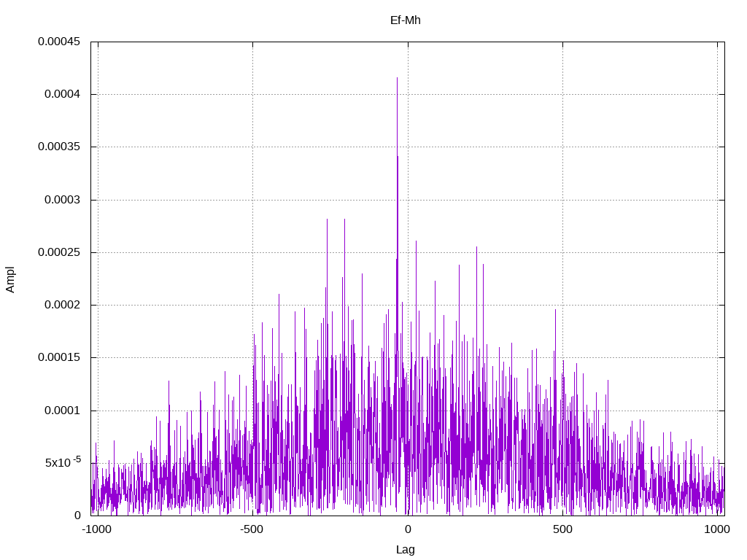The width and height of the screenshot is (747, 560).
Task: Click the 0.0001 y-axis tick label
Action: [x=63, y=411]
